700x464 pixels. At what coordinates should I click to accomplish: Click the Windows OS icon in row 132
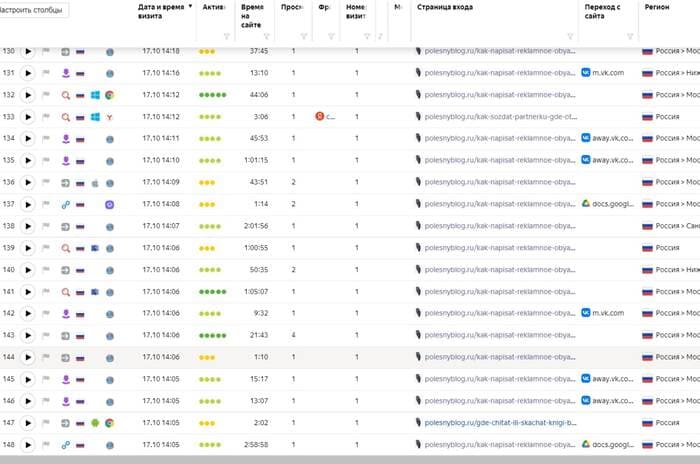95,95
